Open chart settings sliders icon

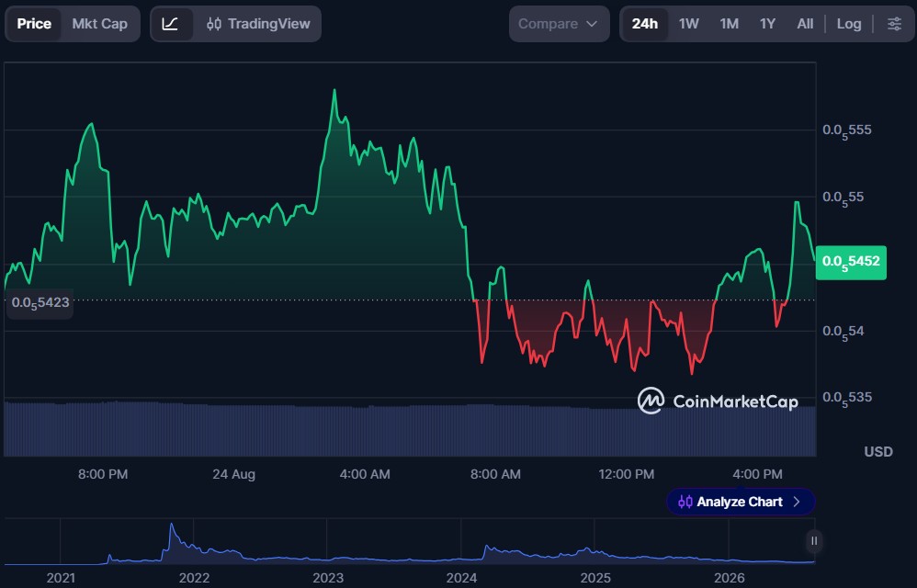pyautogui.click(x=894, y=24)
